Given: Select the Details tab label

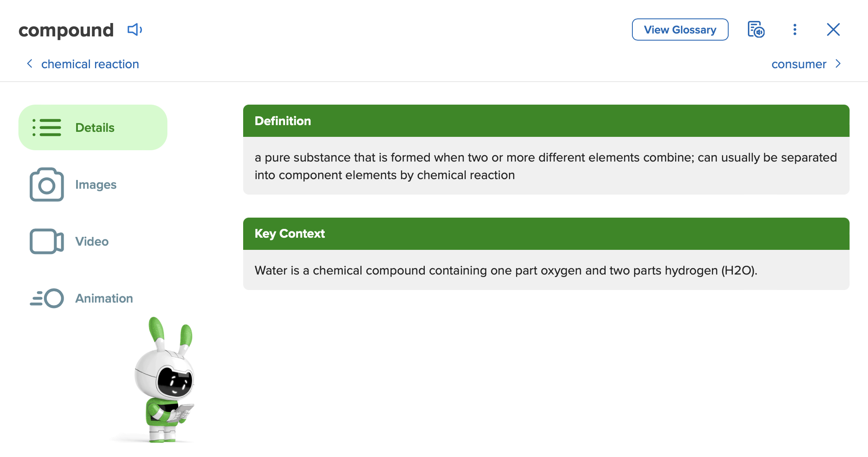Looking at the screenshot, I should (95, 128).
